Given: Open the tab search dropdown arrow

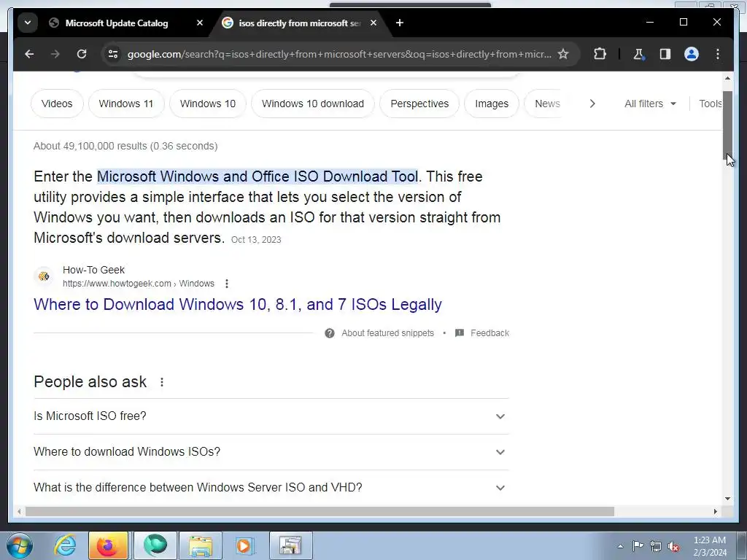Looking at the screenshot, I should pos(28,23).
